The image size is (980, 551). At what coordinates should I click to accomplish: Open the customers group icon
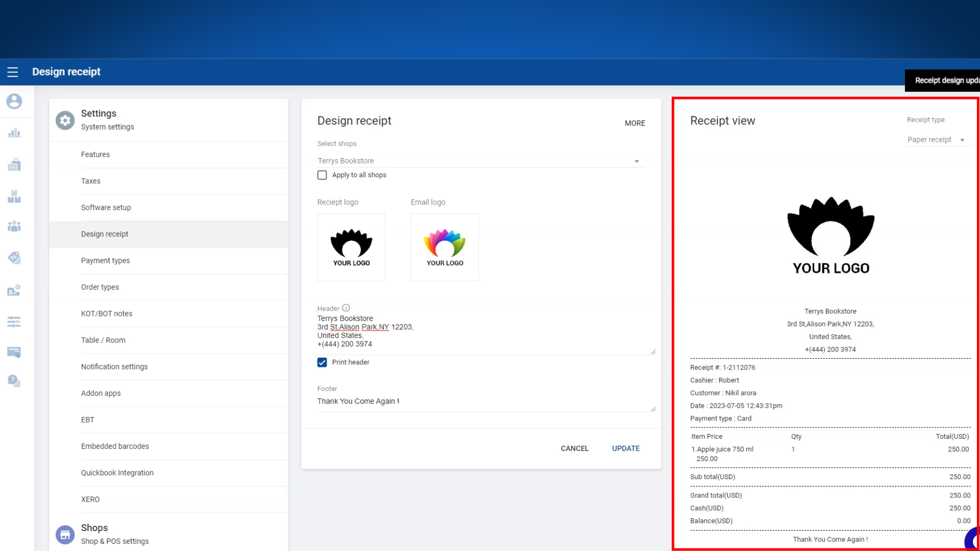pos(14,227)
